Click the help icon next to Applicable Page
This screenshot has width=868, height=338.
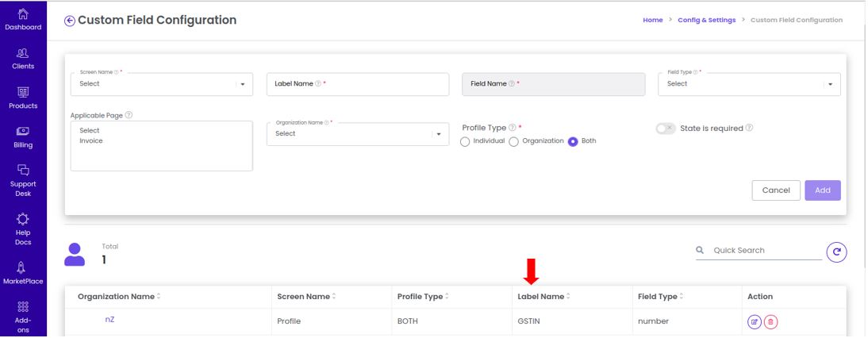click(129, 115)
